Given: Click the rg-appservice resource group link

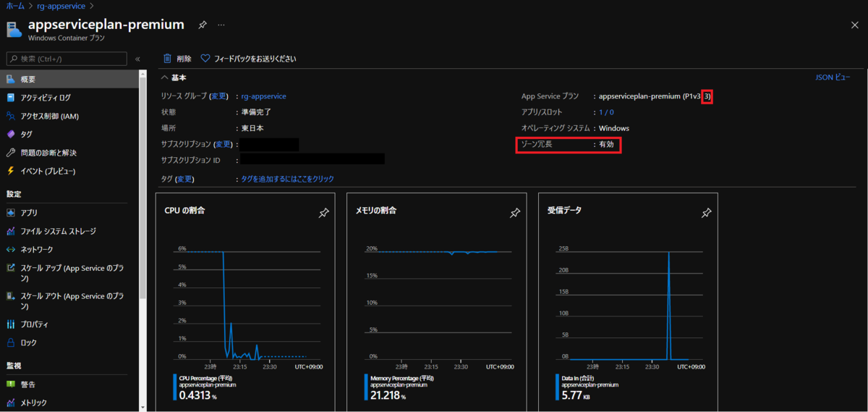Looking at the screenshot, I should (263, 96).
